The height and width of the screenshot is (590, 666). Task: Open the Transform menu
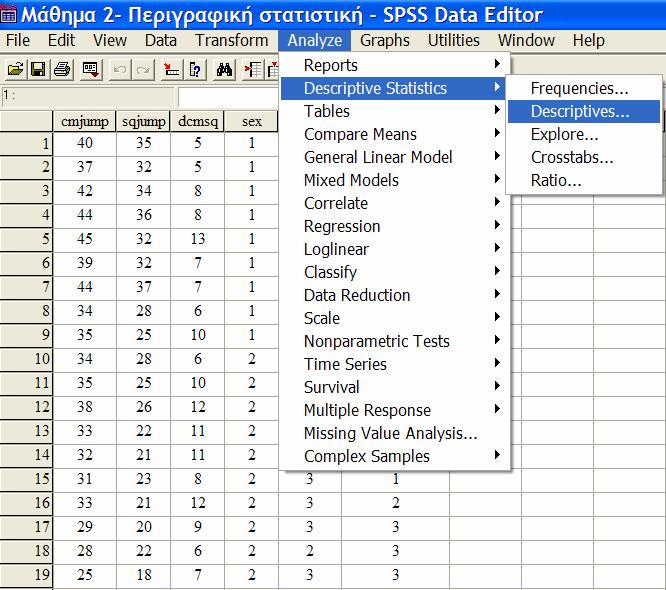pyautogui.click(x=231, y=40)
